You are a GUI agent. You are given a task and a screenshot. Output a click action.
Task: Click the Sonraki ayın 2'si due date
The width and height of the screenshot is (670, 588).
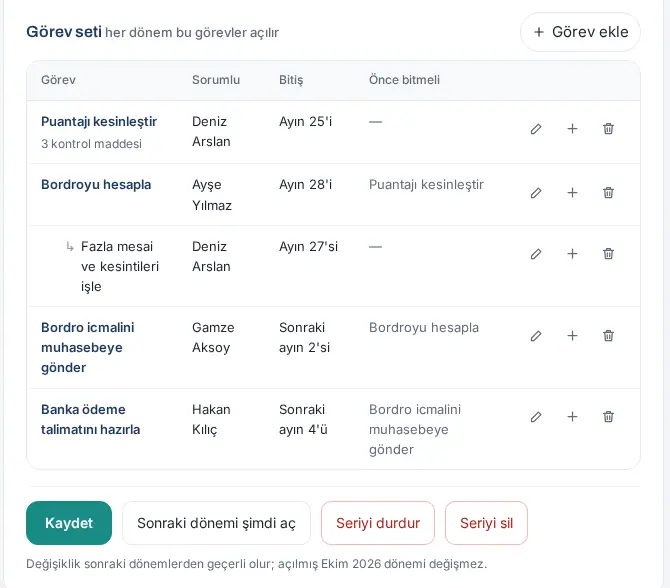pos(305,338)
